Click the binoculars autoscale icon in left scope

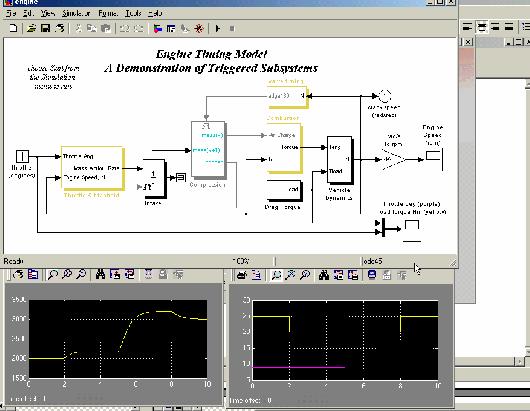100,274
